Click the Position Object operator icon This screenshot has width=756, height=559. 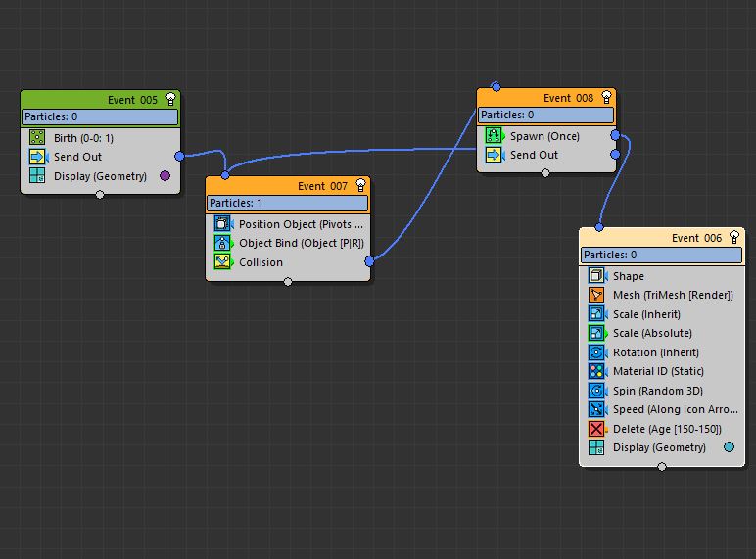[x=222, y=224]
